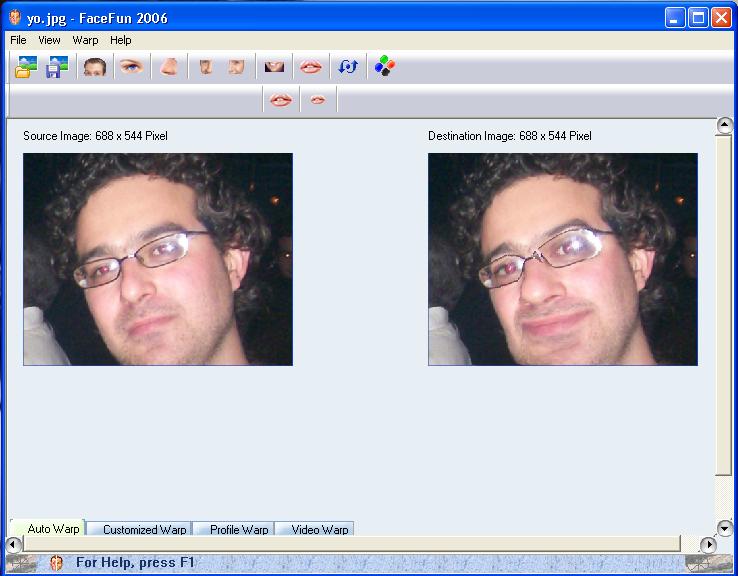Select the forehead/head warp icon
This screenshot has width=738, height=576.
click(x=95, y=67)
